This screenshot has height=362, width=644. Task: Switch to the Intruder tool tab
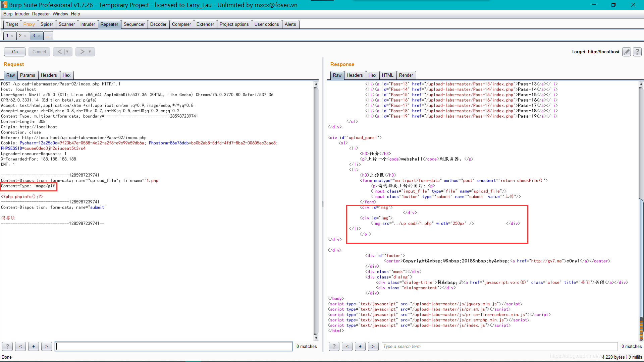point(88,24)
